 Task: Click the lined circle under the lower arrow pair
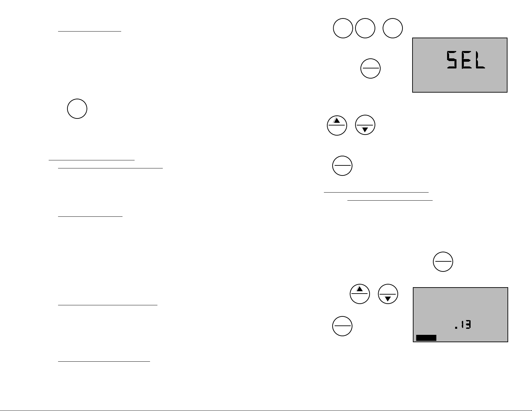click(342, 326)
